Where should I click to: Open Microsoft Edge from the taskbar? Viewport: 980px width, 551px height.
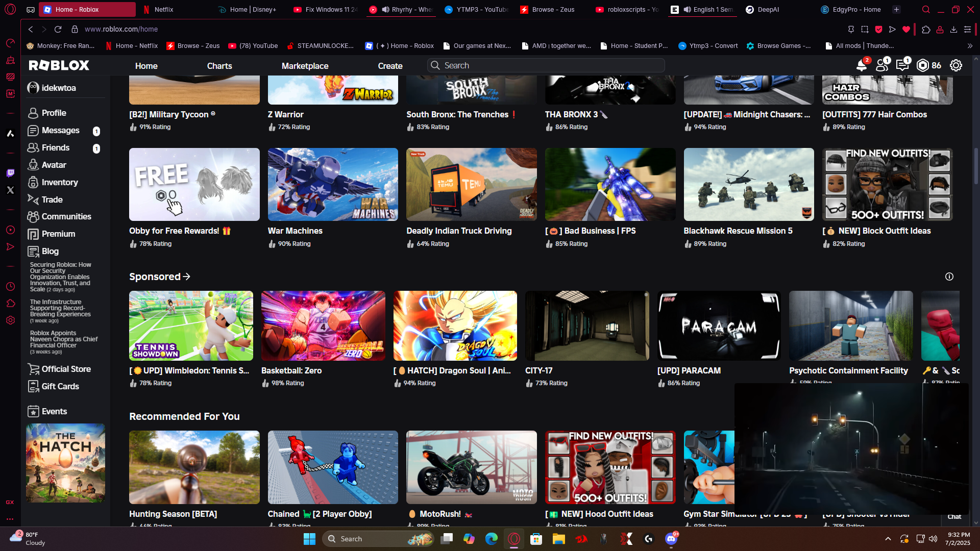point(491,539)
